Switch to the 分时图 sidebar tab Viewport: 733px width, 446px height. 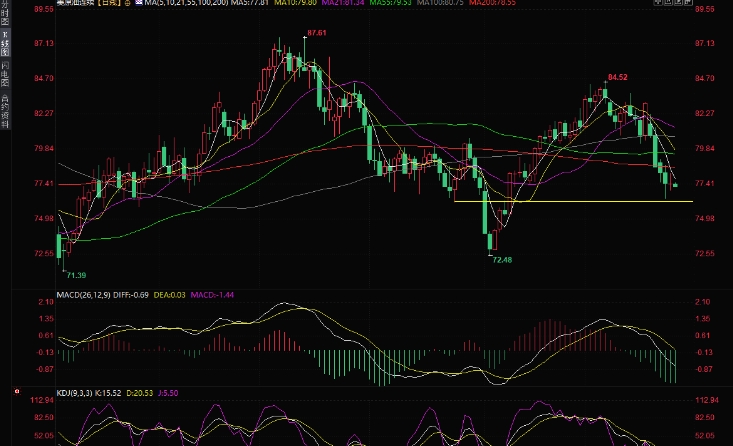(5, 14)
